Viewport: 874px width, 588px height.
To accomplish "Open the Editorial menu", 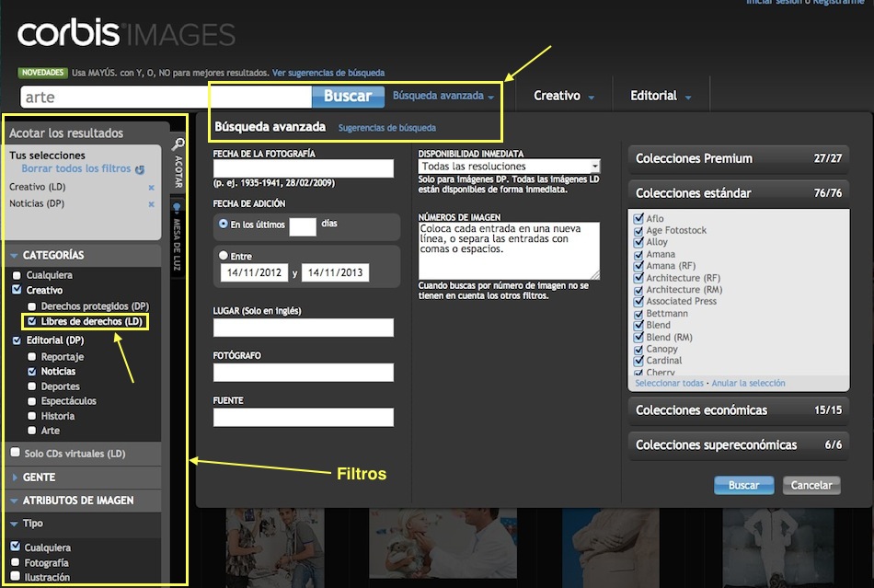I will point(652,96).
